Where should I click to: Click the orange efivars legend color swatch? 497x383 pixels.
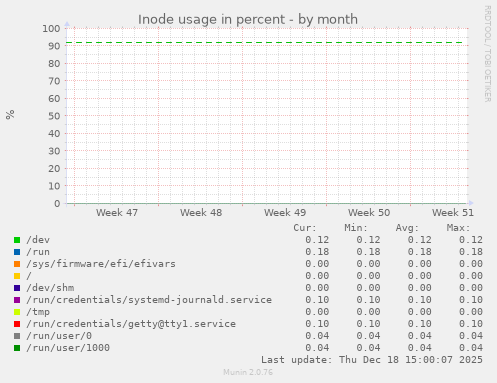coord(17,264)
